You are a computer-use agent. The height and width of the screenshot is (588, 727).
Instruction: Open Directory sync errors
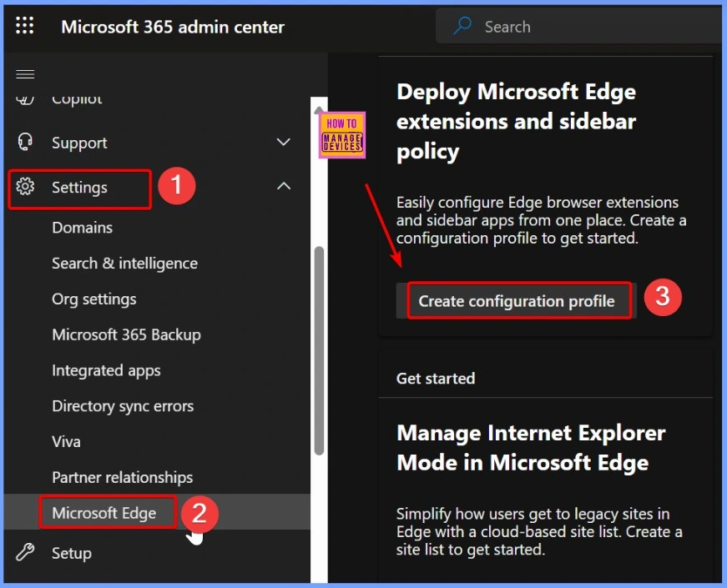tap(123, 406)
